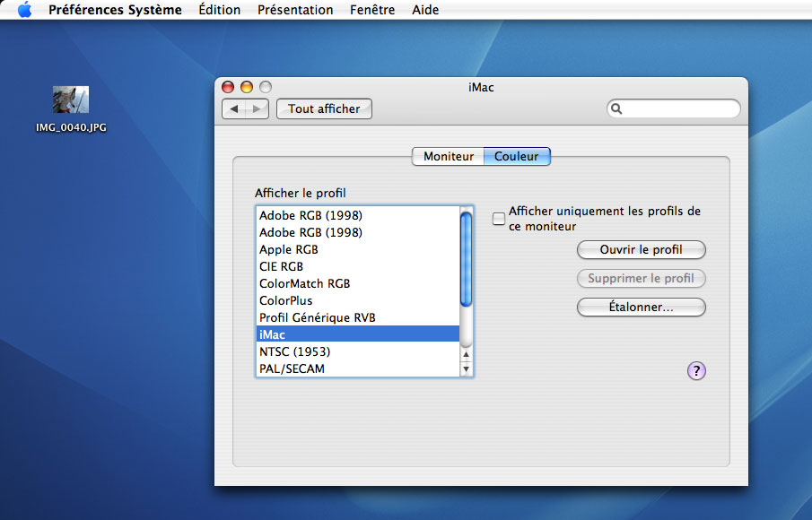Click the Ouvrir le profil button
This screenshot has width=812, height=520.
coord(642,250)
